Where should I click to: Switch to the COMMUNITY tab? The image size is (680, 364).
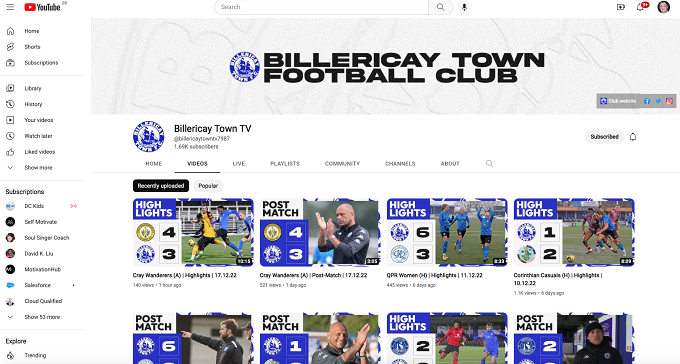343,164
